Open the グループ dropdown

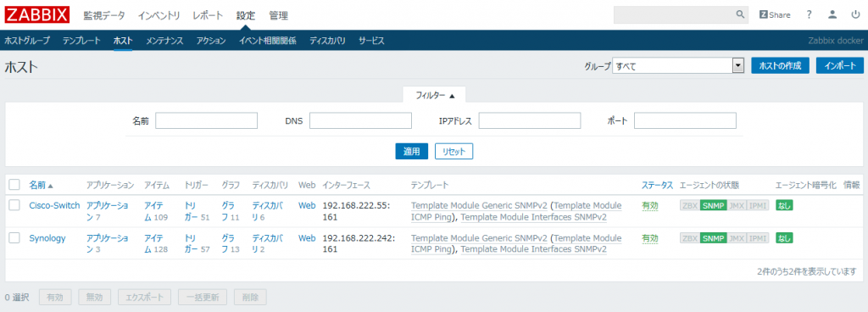coord(677,66)
